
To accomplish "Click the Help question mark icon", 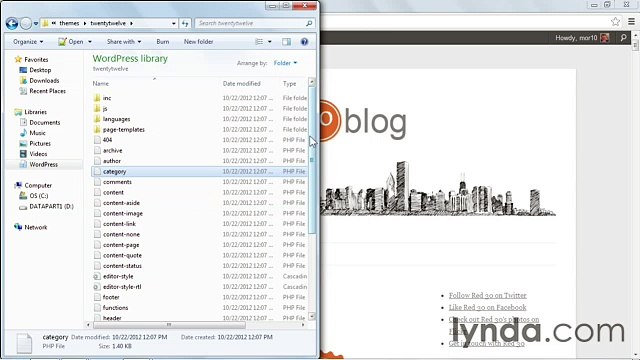I will pyautogui.click(x=304, y=42).
